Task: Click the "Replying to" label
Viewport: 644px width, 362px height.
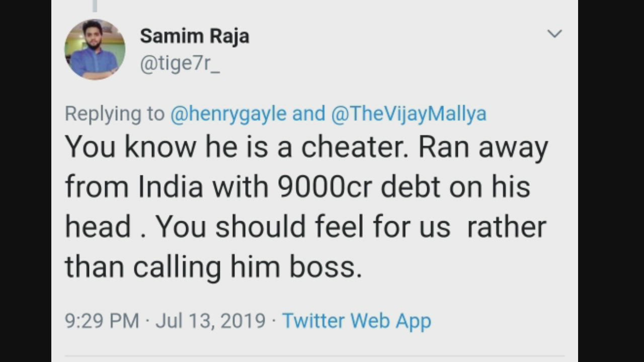Action: (115, 114)
